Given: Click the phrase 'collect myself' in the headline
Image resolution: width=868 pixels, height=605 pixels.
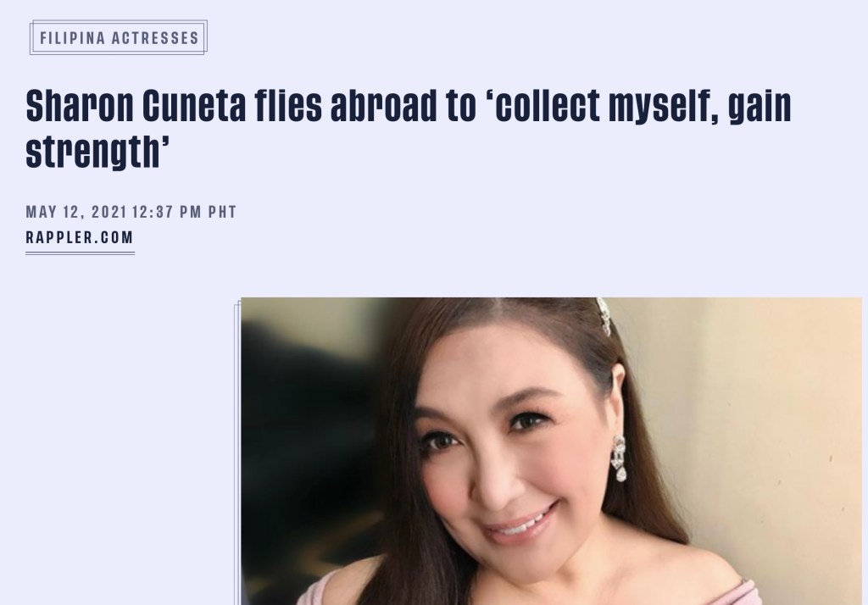Looking at the screenshot, I should pyautogui.click(x=602, y=105).
